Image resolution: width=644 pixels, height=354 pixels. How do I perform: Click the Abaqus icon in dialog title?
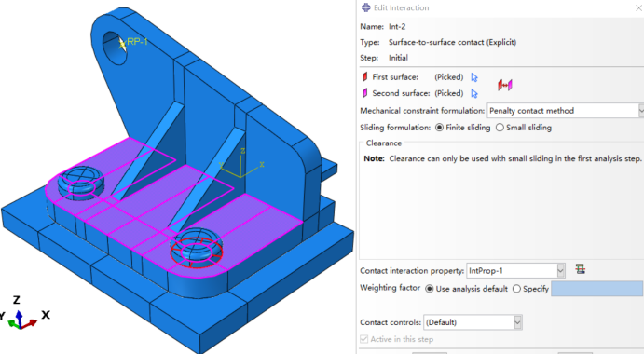coord(366,7)
